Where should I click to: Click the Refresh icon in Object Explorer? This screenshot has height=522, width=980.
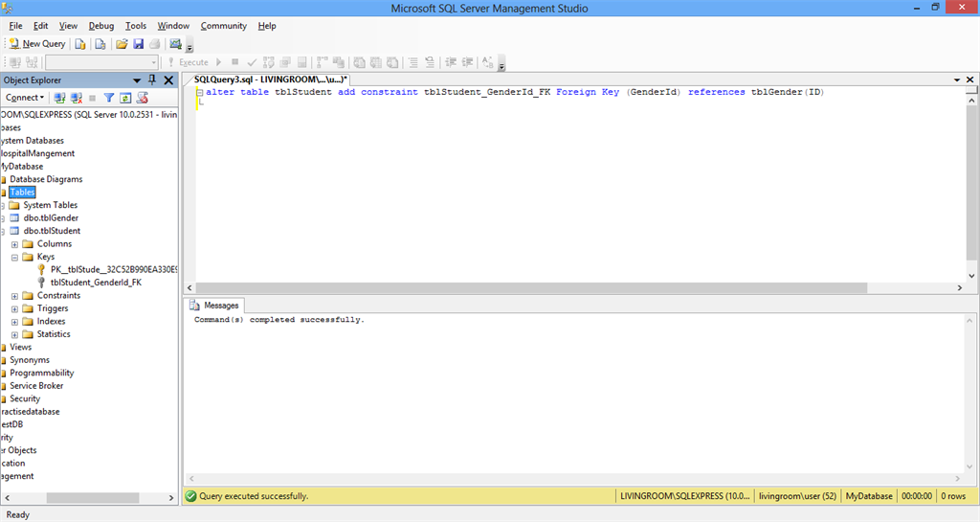click(x=125, y=98)
